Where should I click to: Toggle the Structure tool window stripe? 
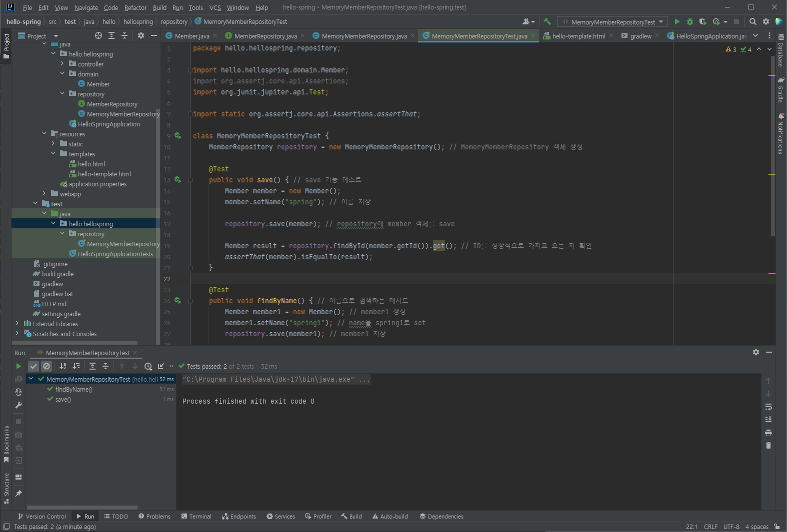pyautogui.click(x=6, y=488)
